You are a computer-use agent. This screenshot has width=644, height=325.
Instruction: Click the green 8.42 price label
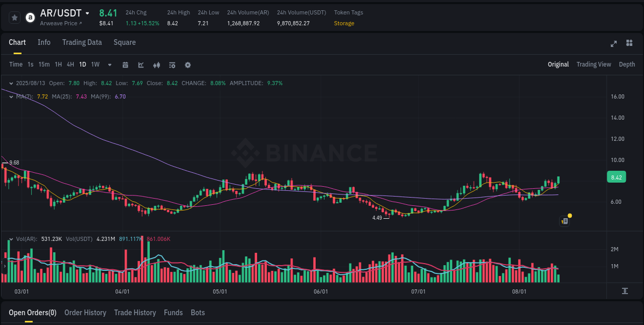[616, 177]
